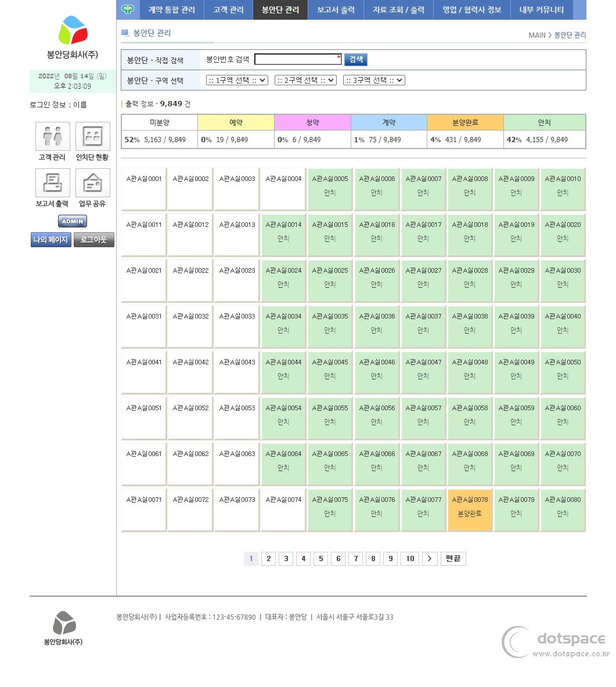Open the 내부 커뮤니티 menu
This screenshot has height=687, width=616.
pyautogui.click(x=541, y=10)
